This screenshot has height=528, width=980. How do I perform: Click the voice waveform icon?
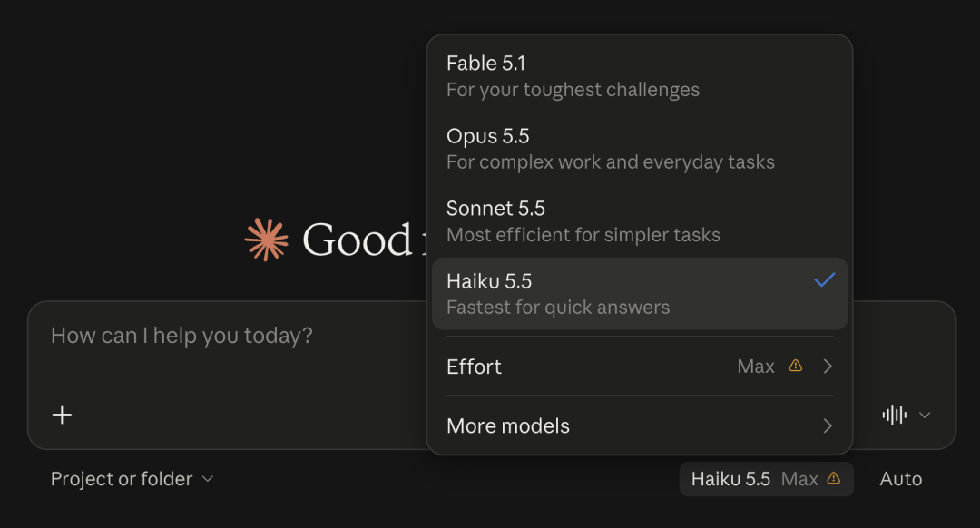(895, 415)
